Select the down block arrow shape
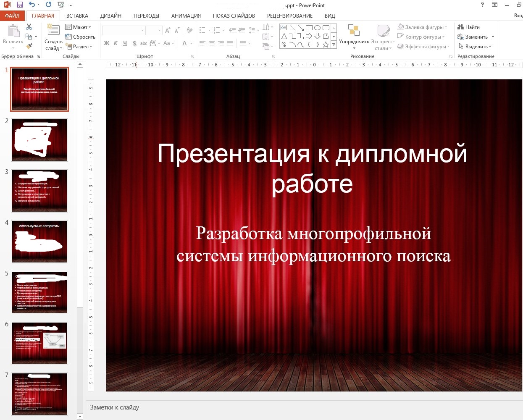Viewport: 523px width, 420px height. click(317, 36)
